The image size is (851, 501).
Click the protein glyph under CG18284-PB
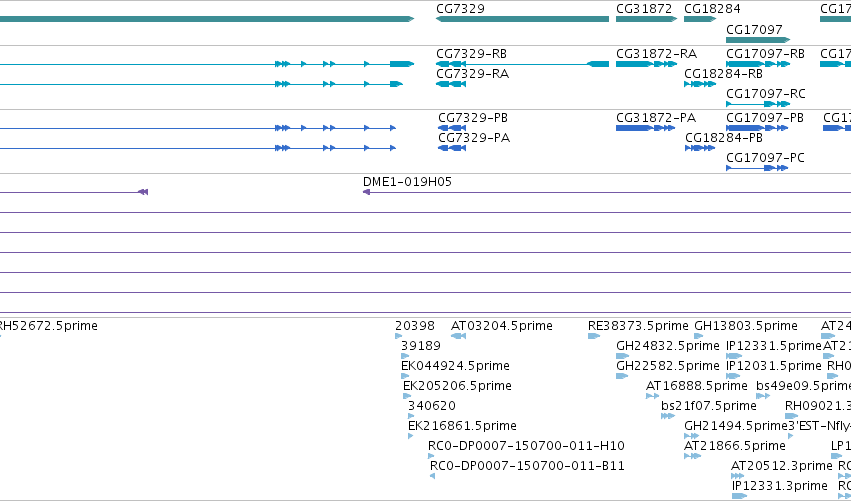[700, 148]
